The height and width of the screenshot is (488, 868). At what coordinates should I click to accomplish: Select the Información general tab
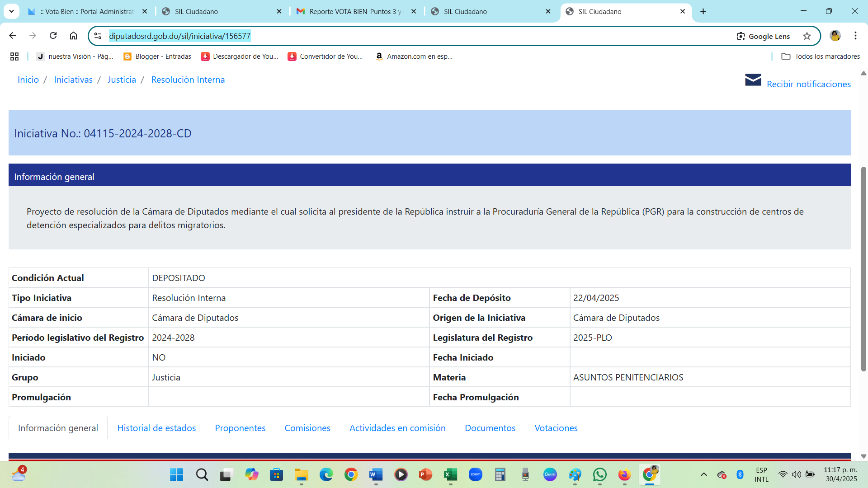click(x=58, y=428)
